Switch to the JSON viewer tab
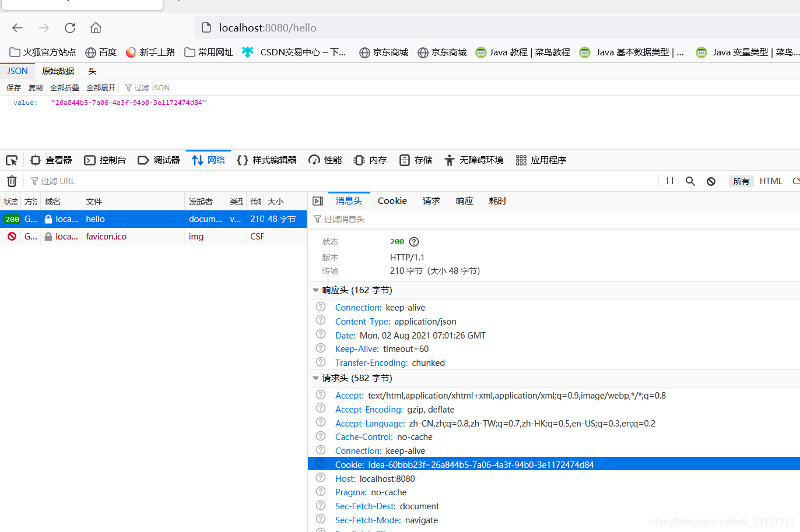 click(17, 71)
